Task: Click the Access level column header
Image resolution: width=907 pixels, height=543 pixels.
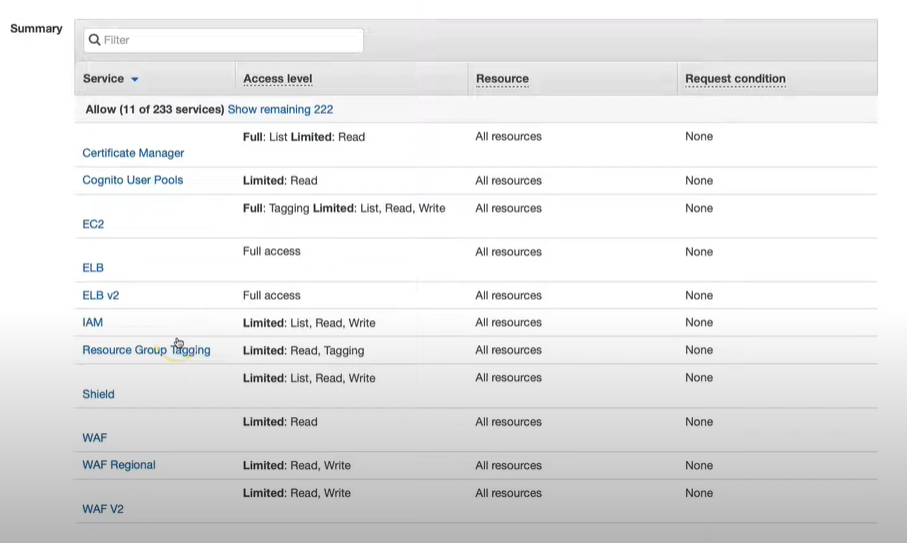Action: click(278, 79)
